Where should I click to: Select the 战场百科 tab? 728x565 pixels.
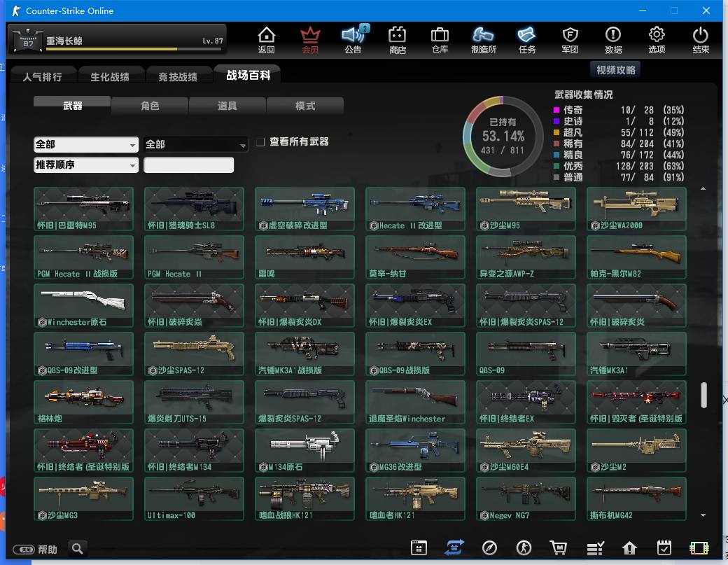point(248,75)
